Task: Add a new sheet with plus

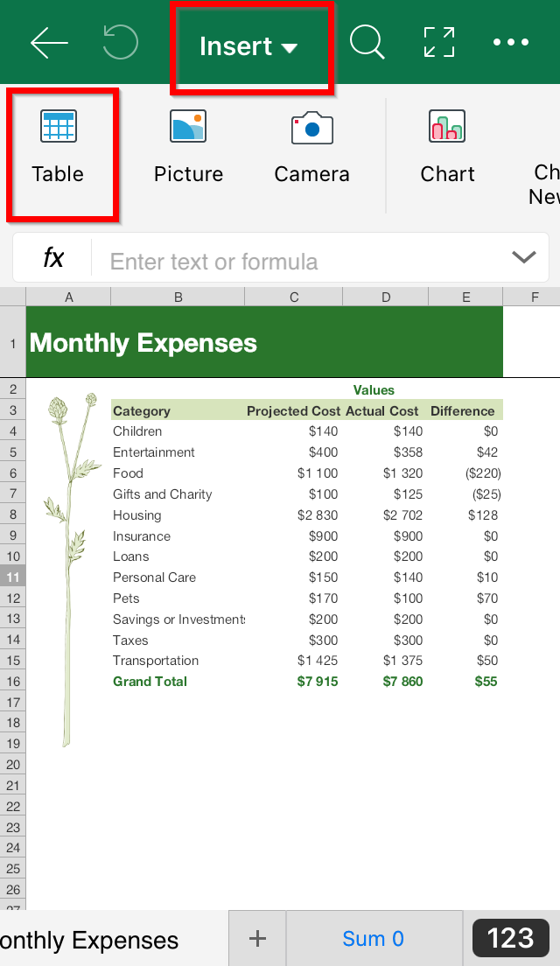Action: (x=257, y=939)
